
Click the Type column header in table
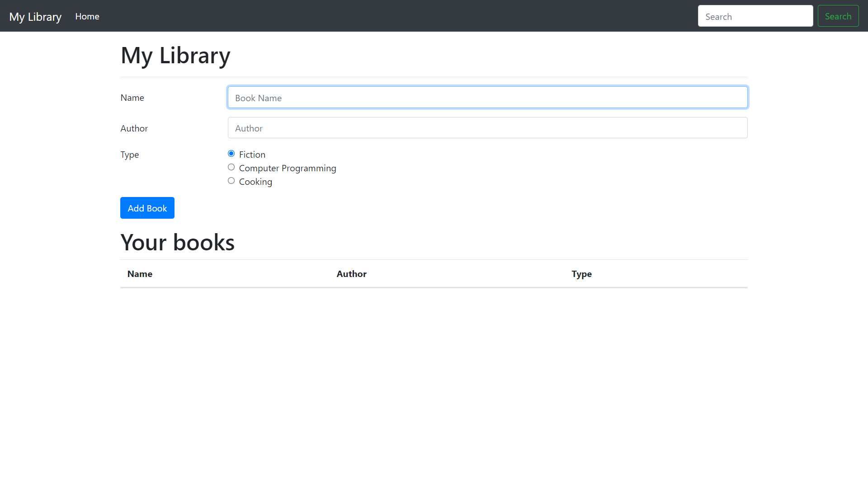click(x=581, y=274)
